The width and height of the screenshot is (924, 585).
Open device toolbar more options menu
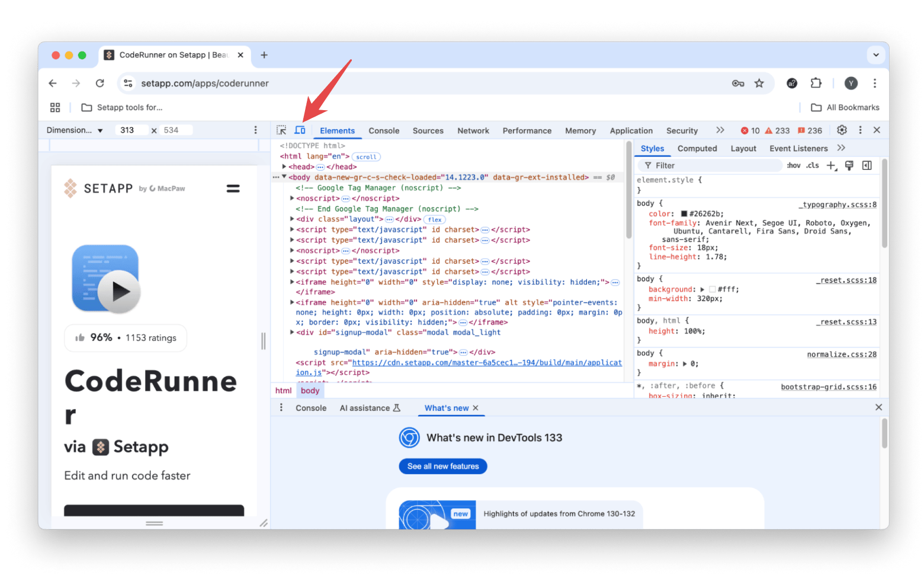point(256,130)
